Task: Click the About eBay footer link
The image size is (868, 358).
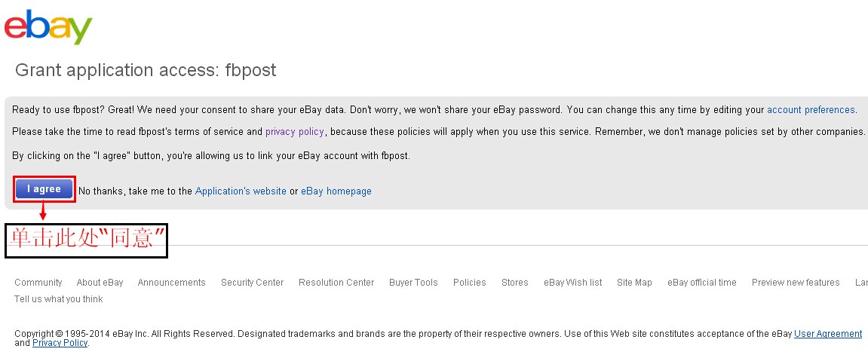Action: pos(100,283)
